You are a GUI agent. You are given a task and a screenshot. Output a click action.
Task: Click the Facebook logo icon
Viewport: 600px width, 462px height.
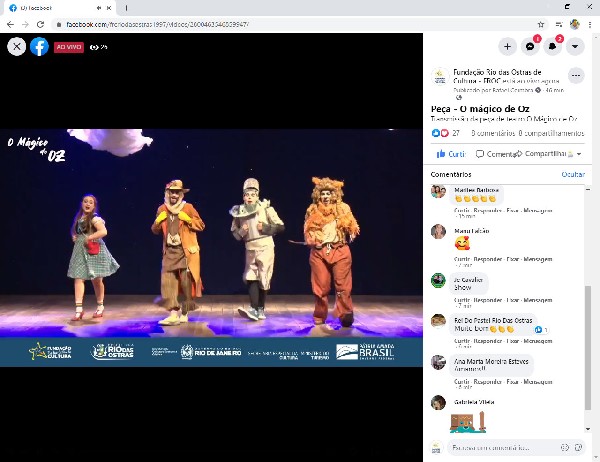(39, 46)
